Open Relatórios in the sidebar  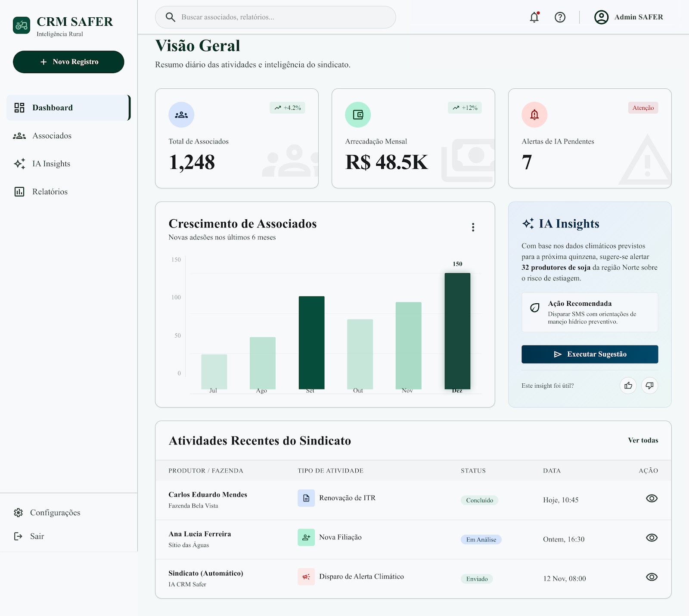[68, 192]
